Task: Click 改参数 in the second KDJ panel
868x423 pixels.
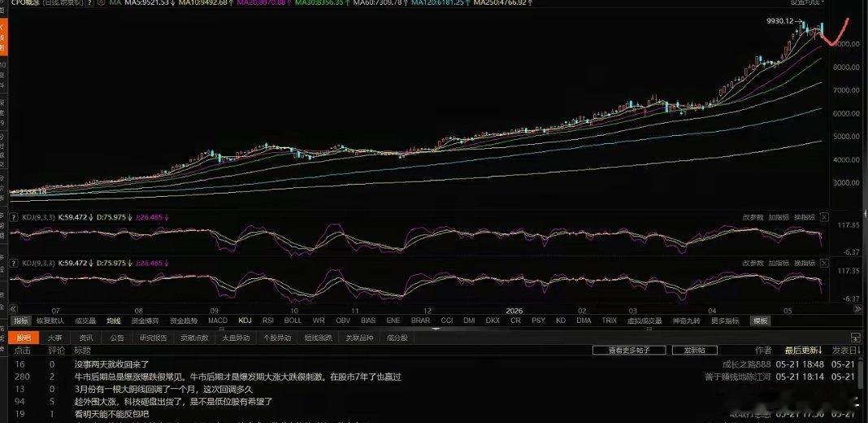Action: [753, 263]
